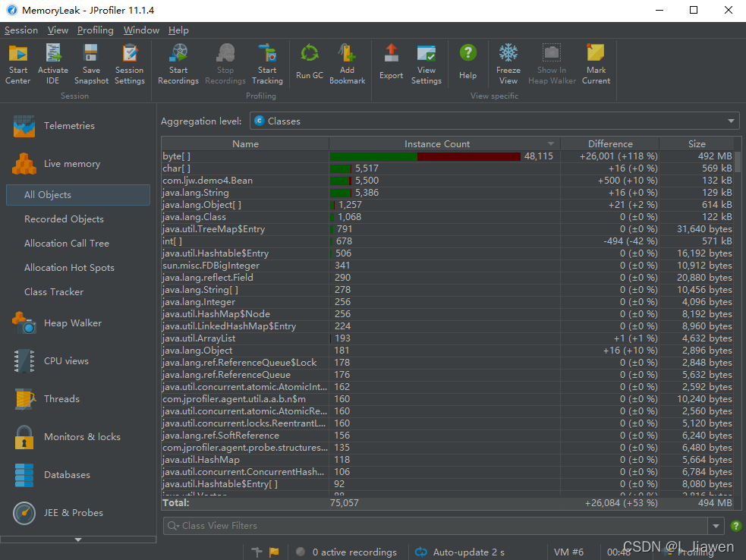Open the Help menu
The width and height of the screenshot is (746, 560).
178,30
